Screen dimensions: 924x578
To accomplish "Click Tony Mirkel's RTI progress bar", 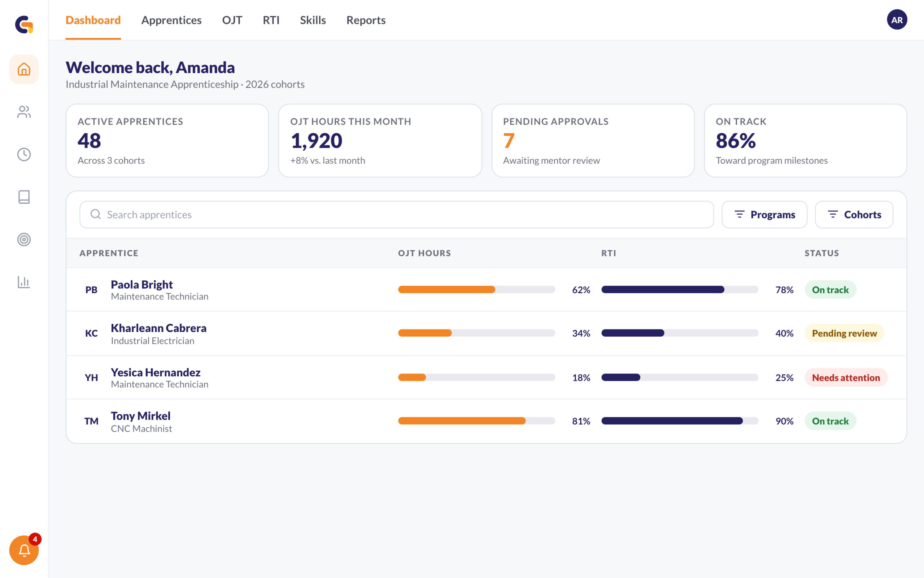I will [x=680, y=421].
